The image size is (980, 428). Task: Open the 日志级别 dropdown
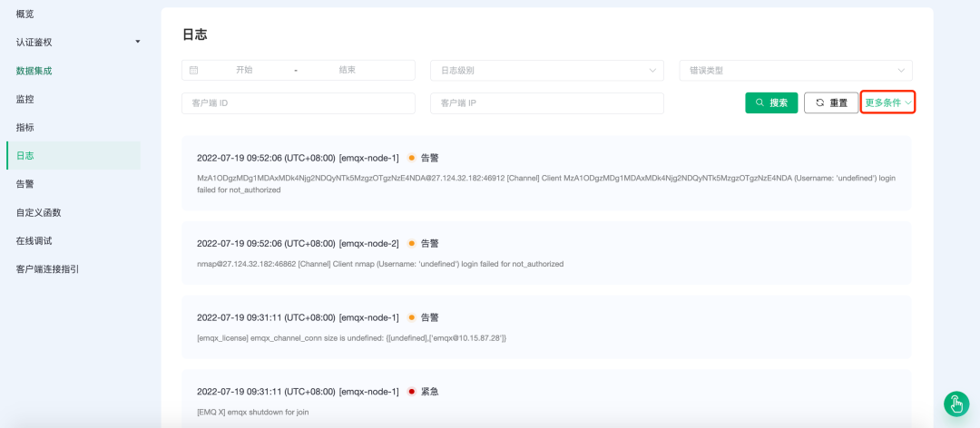coord(547,71)
